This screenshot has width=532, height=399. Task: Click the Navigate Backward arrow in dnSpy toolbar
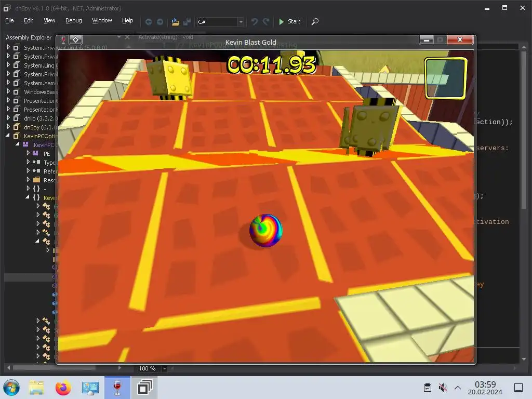coord(148,22)
